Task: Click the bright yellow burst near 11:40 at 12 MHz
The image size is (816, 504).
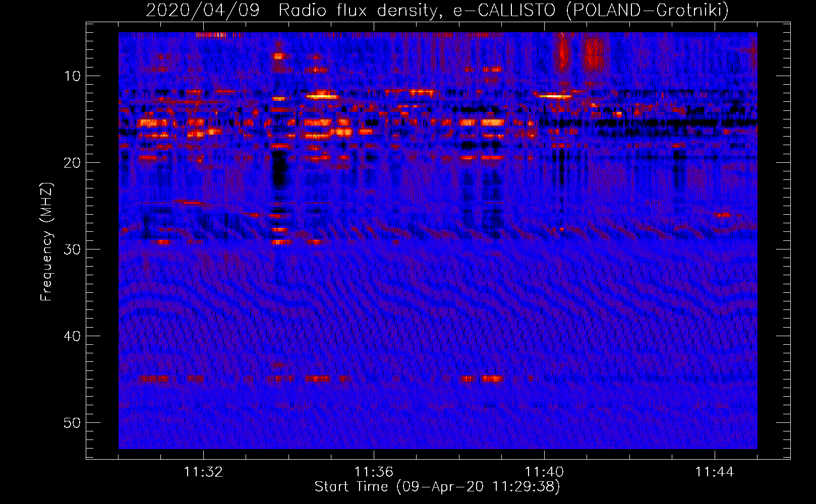Action: (554, 95)
